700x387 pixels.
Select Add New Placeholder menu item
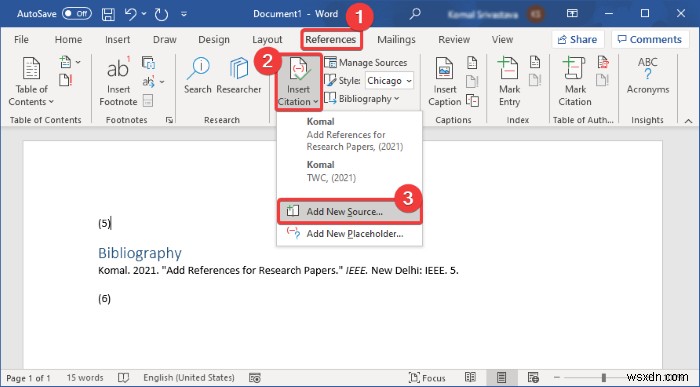click(349, 233)
